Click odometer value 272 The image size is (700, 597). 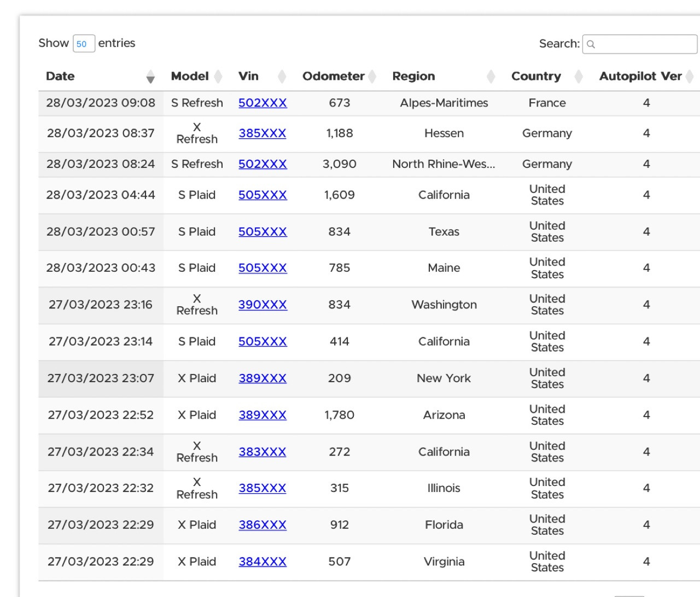coord(340,452)
